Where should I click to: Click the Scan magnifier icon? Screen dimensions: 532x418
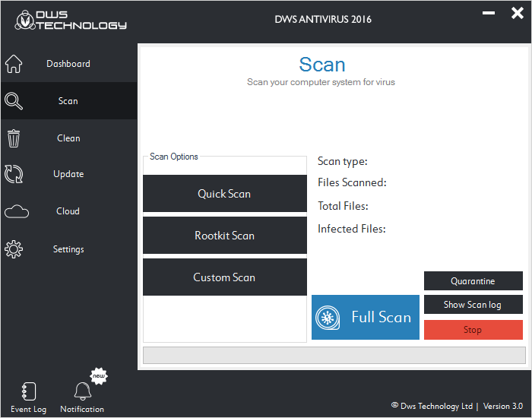(x=14, y=101)
